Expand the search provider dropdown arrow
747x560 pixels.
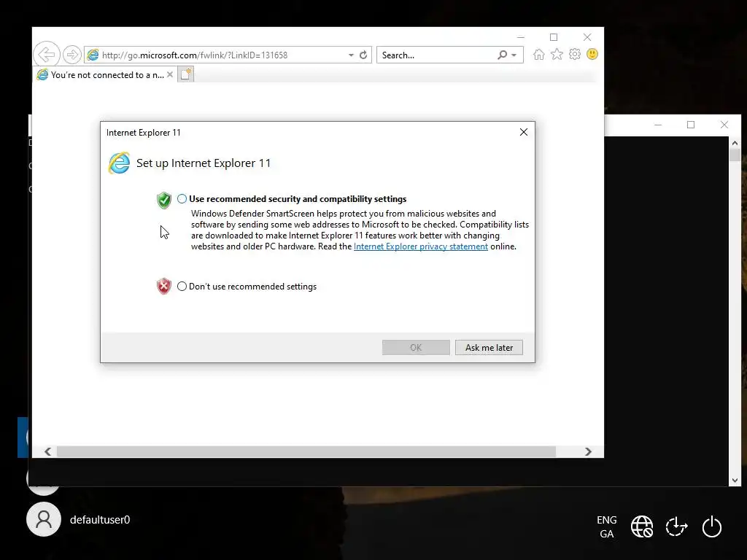(x=514, y=55)
